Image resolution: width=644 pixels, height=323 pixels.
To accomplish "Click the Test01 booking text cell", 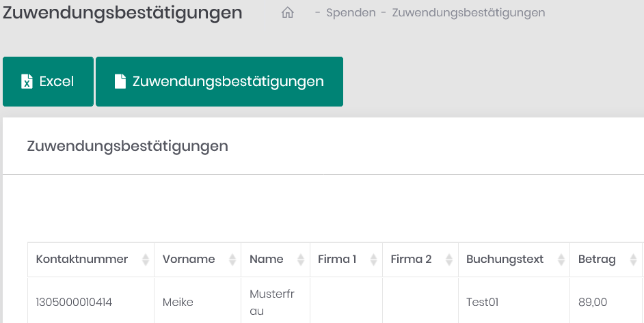I will click(483, 302).
